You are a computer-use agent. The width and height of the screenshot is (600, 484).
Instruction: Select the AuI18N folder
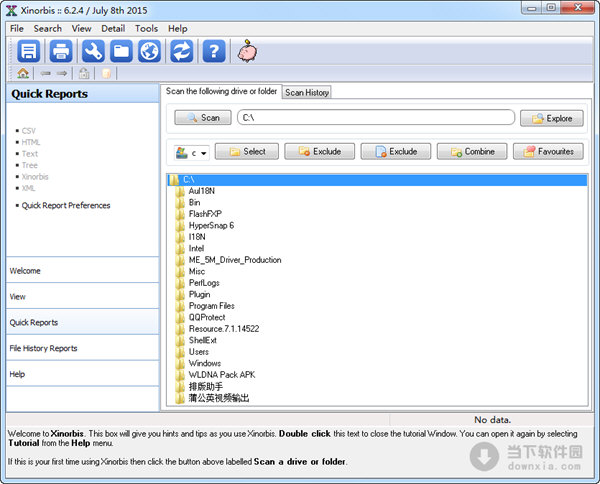click(x=202, y=191)
